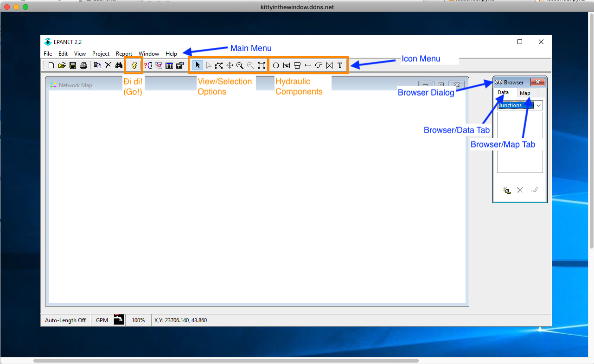Open the Query tool with the question mark icon

click(x=148, y=65)
